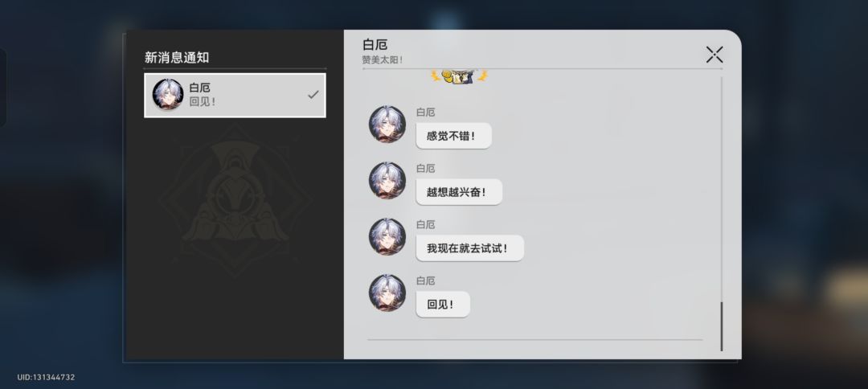868x389 pixels.
Task: Click sender name label above "感觉不错!"
Action: point(426,113)
